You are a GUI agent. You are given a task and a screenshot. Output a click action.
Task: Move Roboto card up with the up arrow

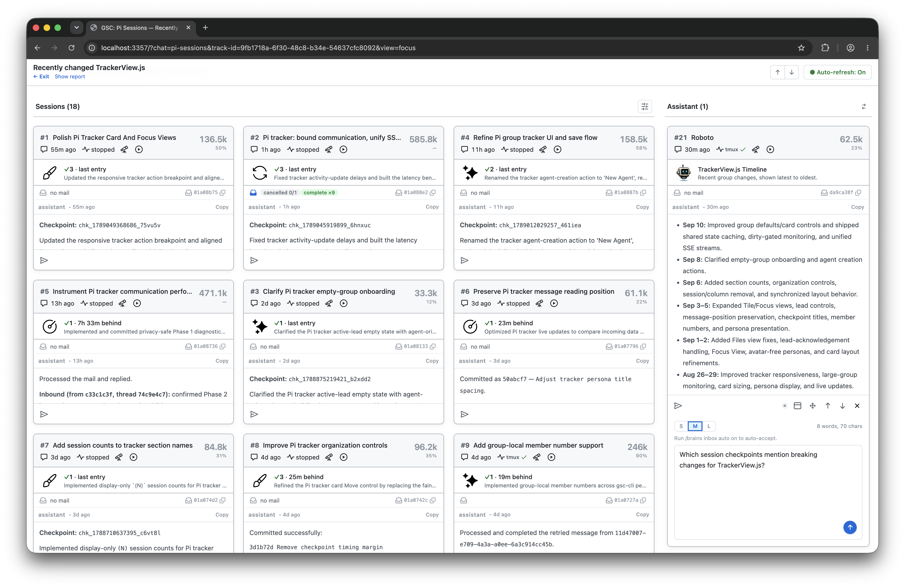(x=828, y=405)
